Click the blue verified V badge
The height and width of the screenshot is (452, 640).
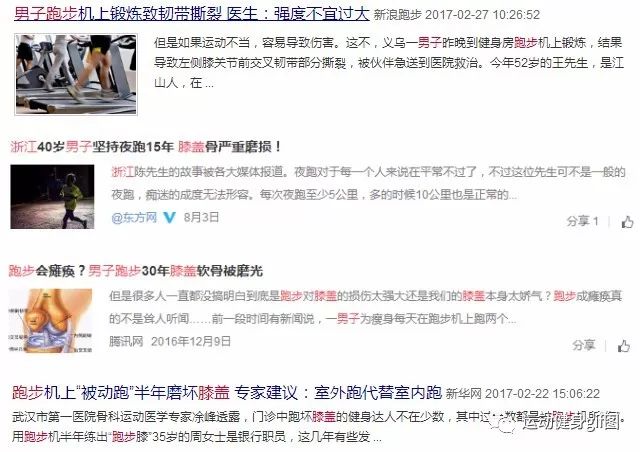[x=169, y=217]
